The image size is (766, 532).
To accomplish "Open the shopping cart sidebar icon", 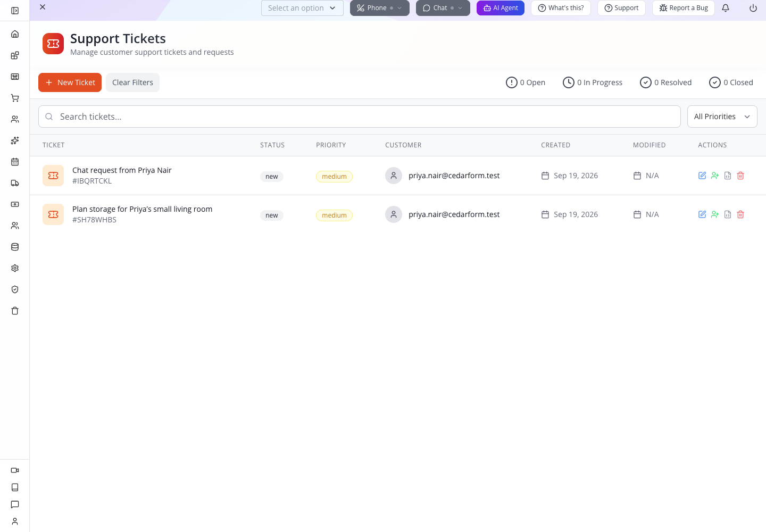I will click(x=15, y=98).
